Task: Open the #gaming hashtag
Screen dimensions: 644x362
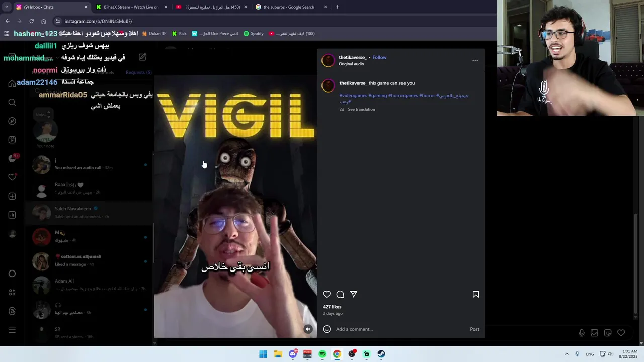Action: [378, 96]
